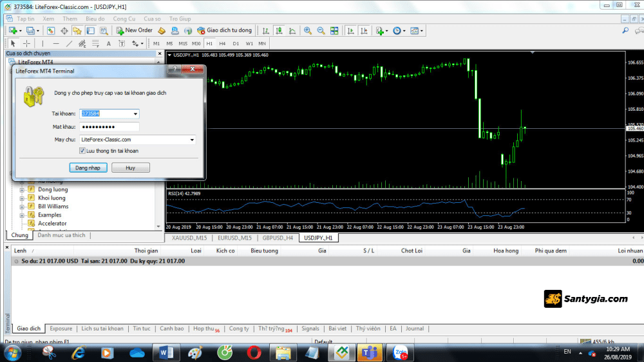Open the MetaEditor yellow book icon
The height and width of the screenshot is (362, 644).
pyautogui.click(x=162, y=31)
